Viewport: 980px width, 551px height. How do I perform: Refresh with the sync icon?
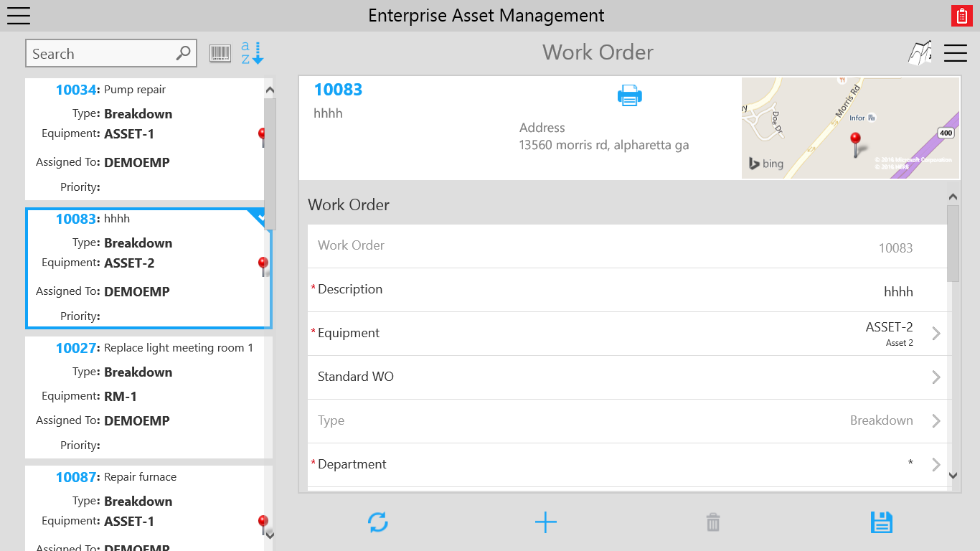[378, 522]
